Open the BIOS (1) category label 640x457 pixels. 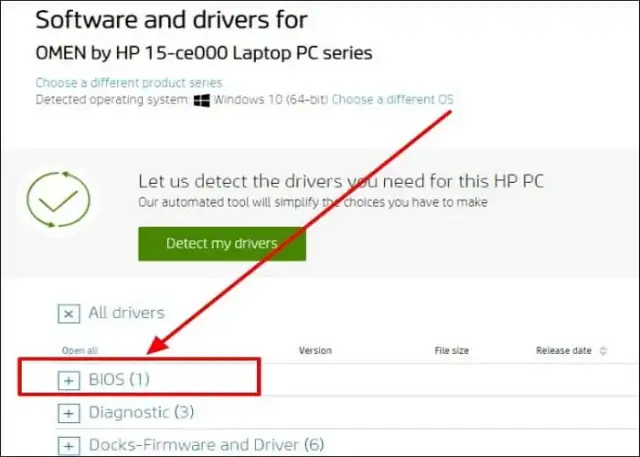(119, 381)
